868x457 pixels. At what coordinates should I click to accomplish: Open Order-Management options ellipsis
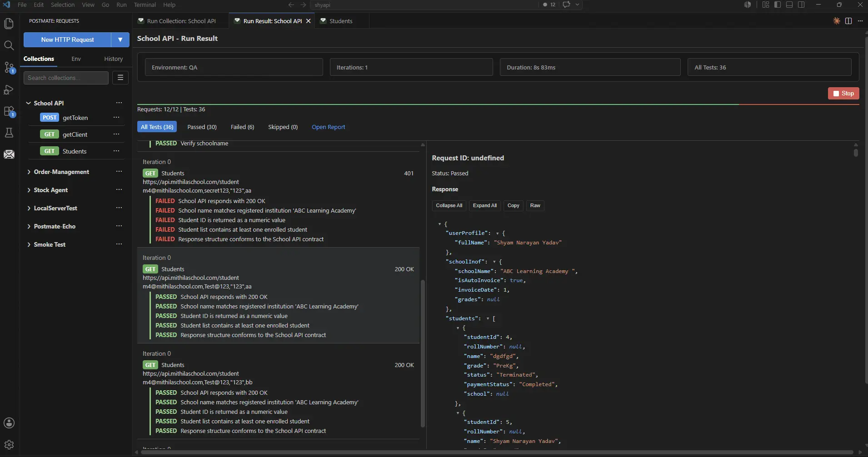point(119,171)
